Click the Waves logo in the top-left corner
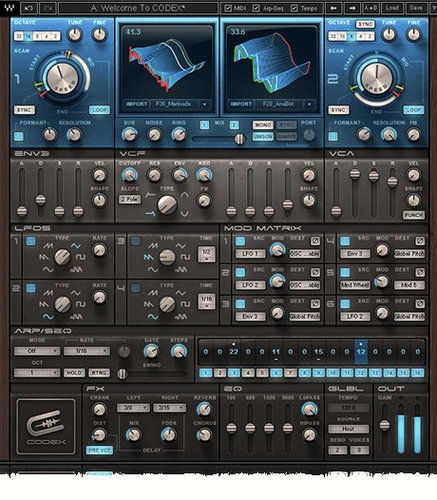The height and width of the screenshot is (500, 437). 9,7
